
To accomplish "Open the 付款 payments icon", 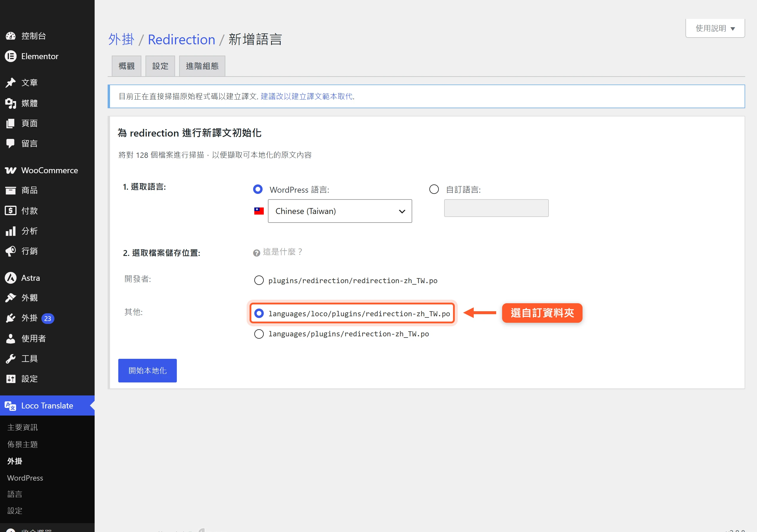I will click(x=11, y=211).
